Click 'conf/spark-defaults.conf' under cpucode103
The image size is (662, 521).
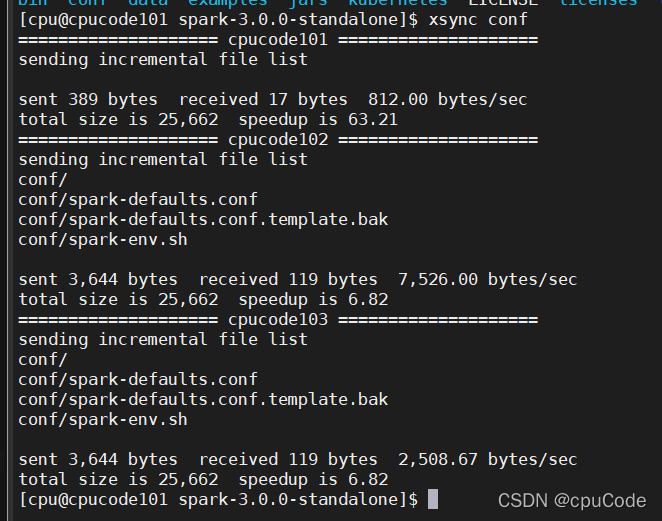coord(138,380)
